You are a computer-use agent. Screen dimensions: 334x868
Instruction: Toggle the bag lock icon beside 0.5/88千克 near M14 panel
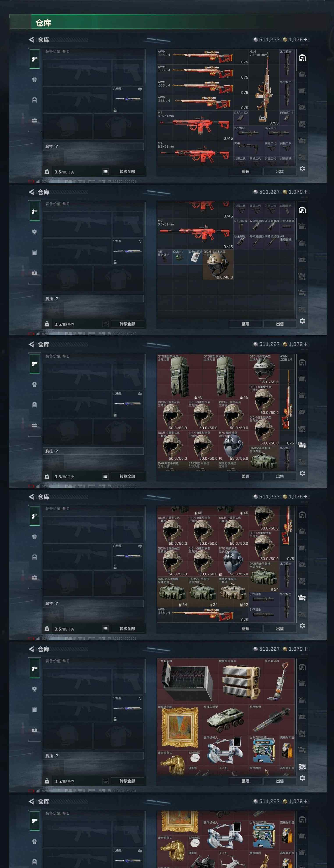tap(47, 171)
